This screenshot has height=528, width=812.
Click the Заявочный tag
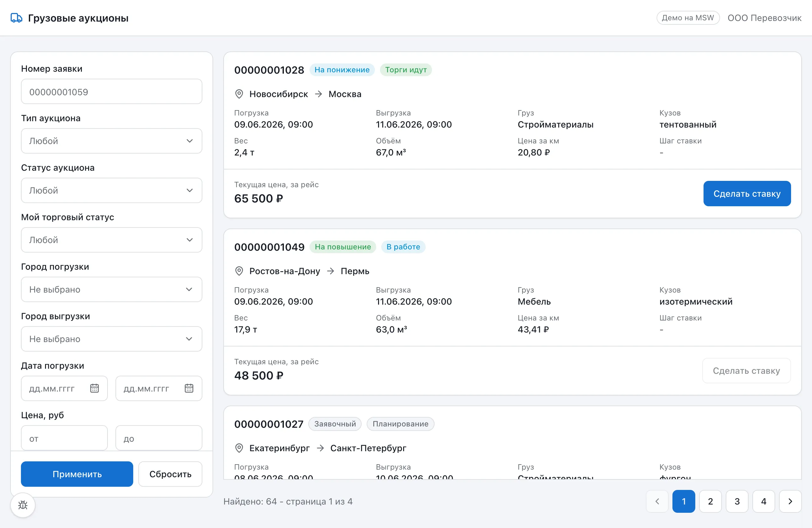click(x=335, y=424)
